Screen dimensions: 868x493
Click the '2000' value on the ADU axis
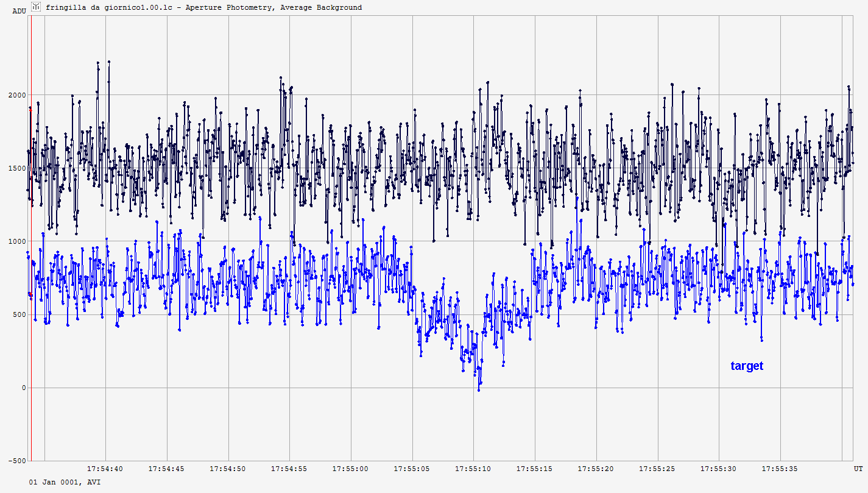click(x=16, y=95)
